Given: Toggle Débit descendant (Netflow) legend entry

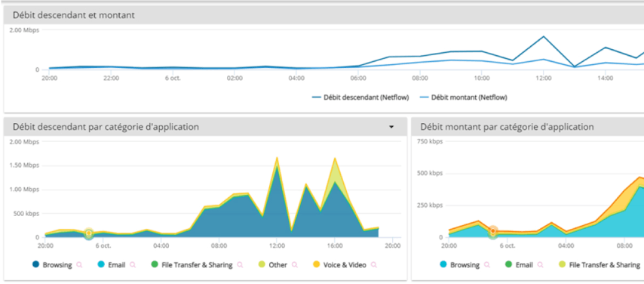Looking at the screenshot, I should pos(360,97).
